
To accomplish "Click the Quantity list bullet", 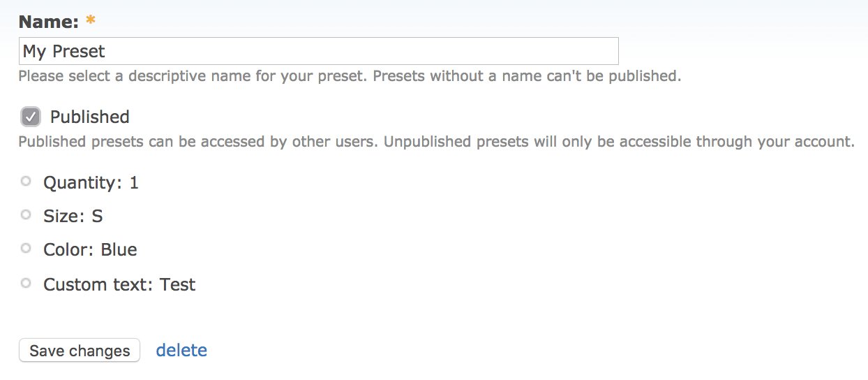I will [x=26, y=182].
